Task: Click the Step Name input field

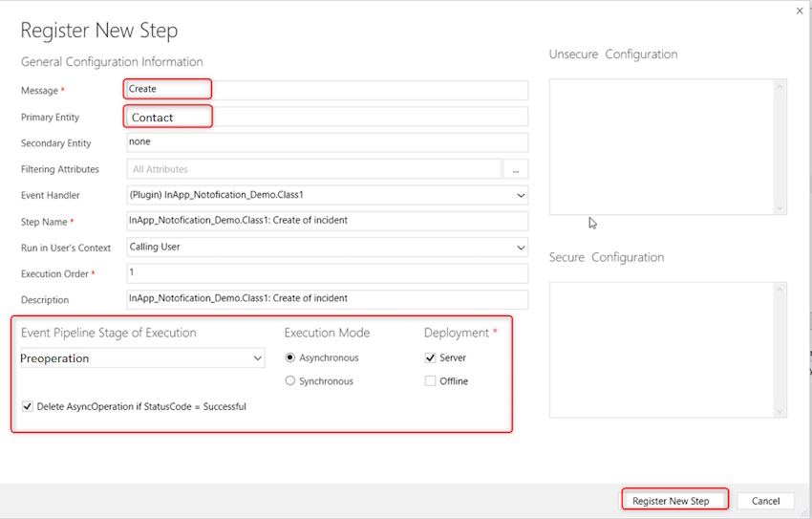Action: (328, 221)
